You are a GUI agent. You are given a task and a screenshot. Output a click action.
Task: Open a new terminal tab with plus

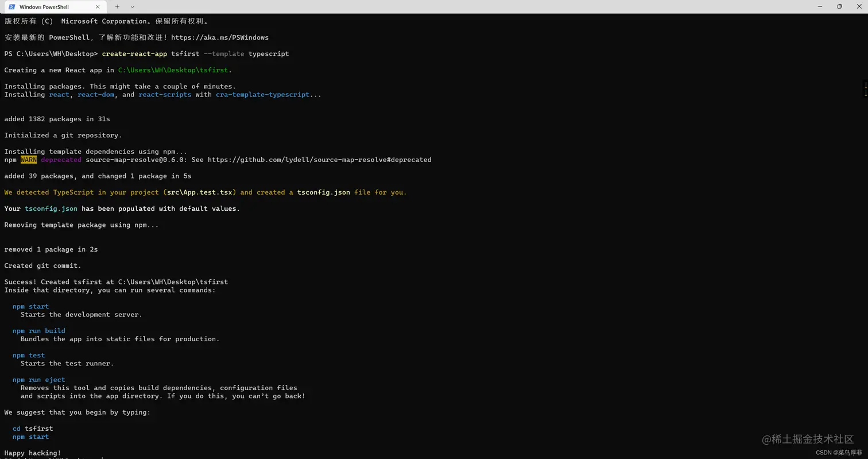[x=117, y=7]
